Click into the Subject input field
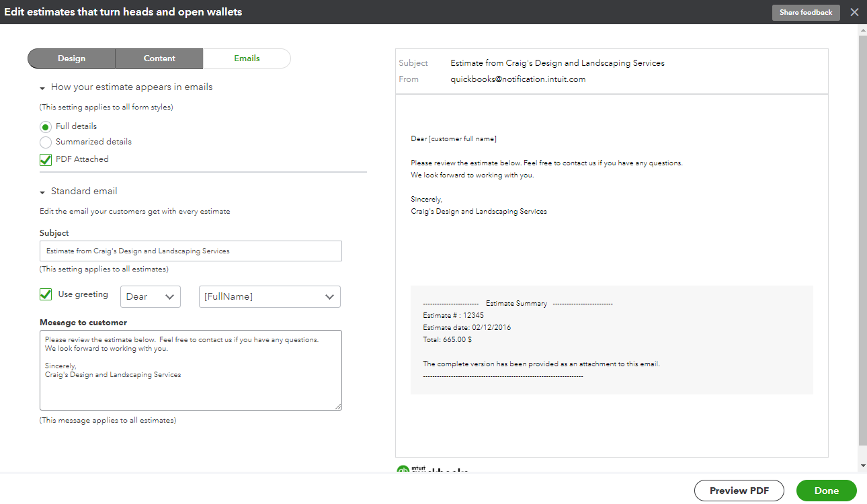867x504 pixels. (191, 251)
